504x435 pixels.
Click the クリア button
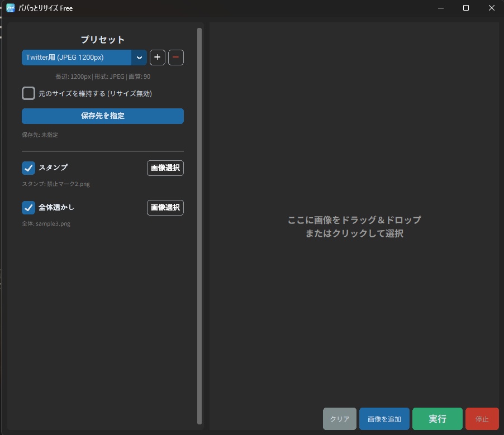tap(340, 419)
